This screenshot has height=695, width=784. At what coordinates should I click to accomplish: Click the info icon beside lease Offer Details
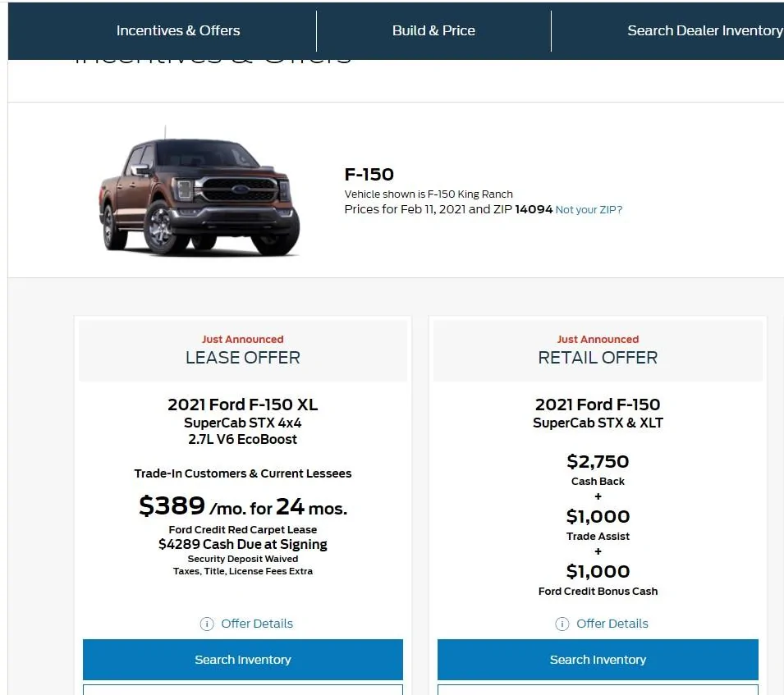pos(205,624)
